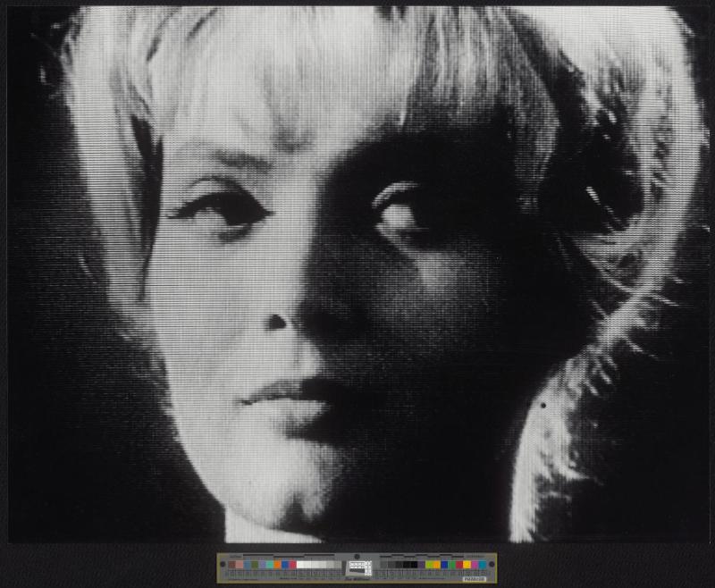Viewport: 715px width, 588px height.
Task: Select the dark purple swatch after the black patches
Action: pos(421,565)
